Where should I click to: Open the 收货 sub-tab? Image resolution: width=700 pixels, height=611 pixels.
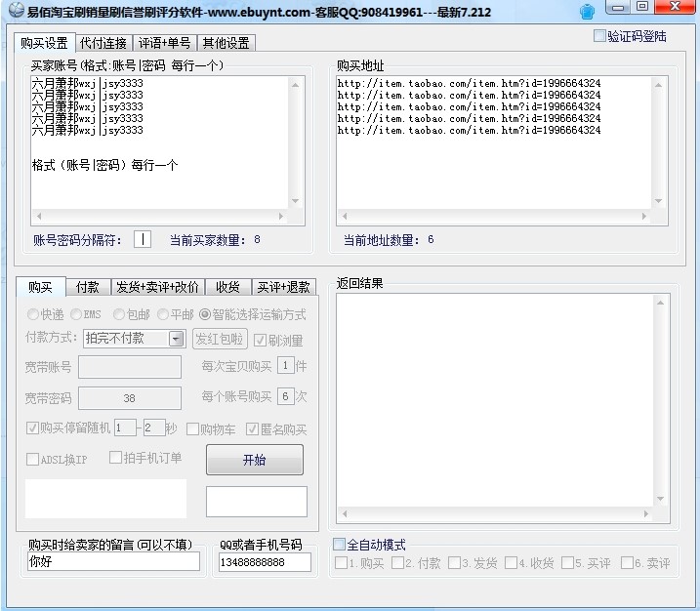coord(227,287)
